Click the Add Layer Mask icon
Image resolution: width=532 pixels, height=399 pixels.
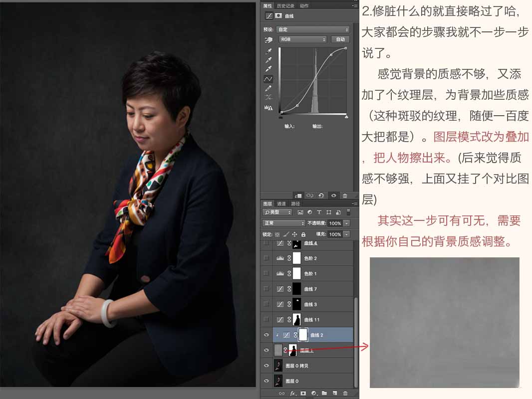click(x=303, y=393)
